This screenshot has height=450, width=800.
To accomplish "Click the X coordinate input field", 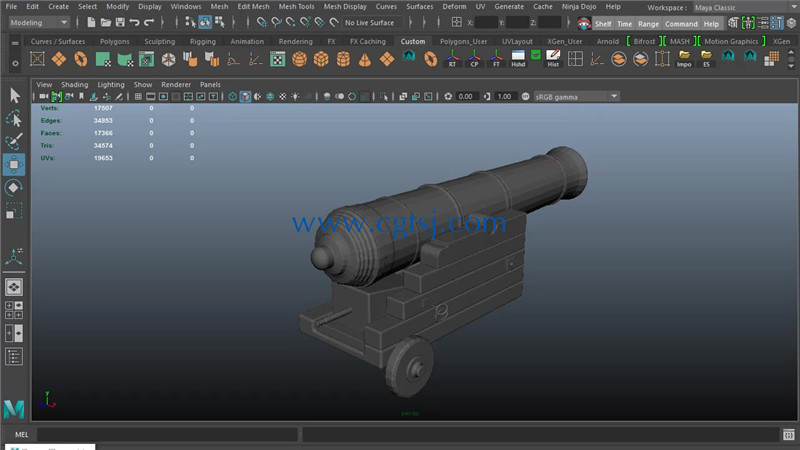I will tap(486, 22).
